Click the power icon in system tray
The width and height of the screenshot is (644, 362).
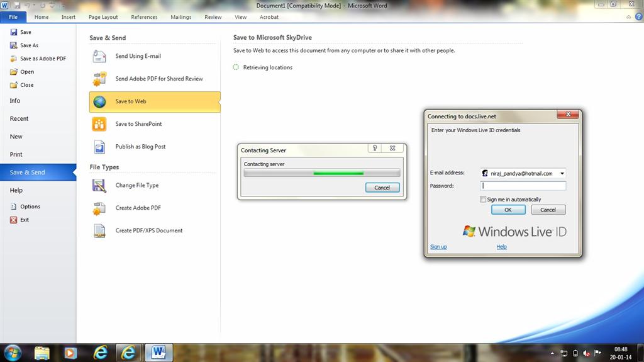575,353
